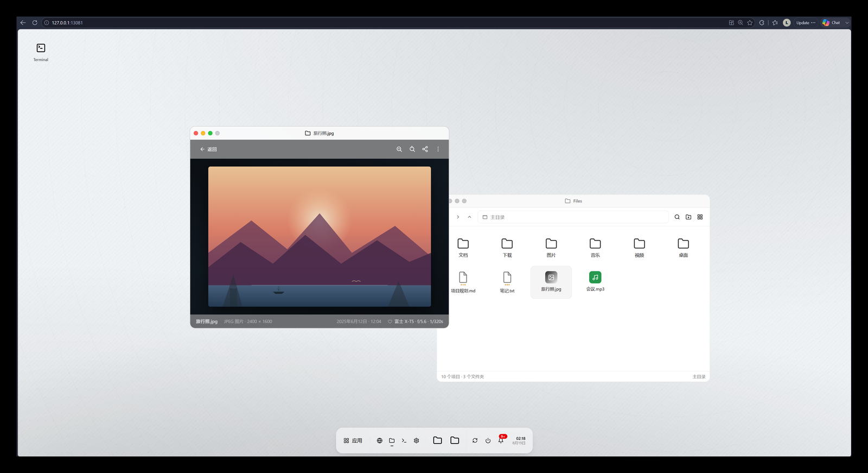Open notifications bell with 9+ badge
868x473 pixels.
pyautogui.click(x=501, y=439)
